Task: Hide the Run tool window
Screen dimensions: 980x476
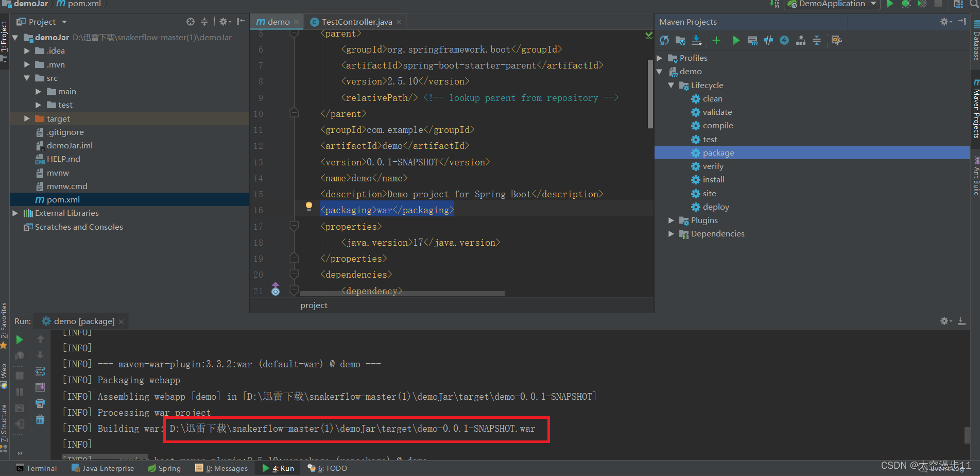Action: click(962, 321)
